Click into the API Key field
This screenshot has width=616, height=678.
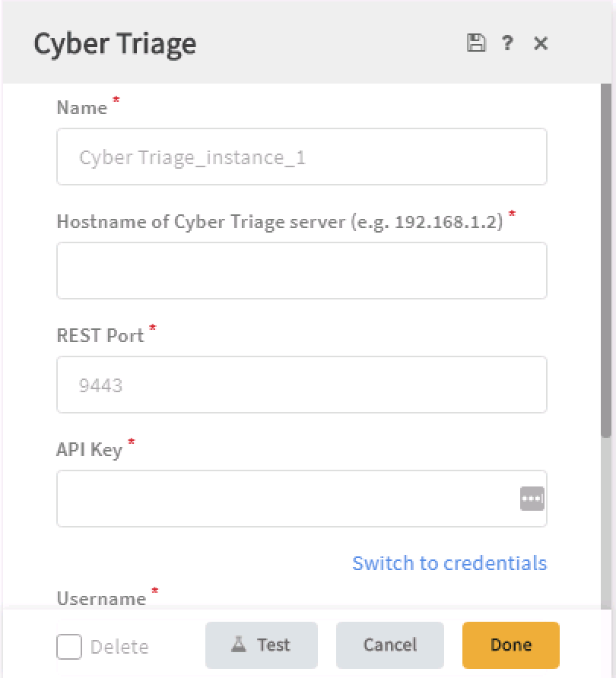(301, 499)
